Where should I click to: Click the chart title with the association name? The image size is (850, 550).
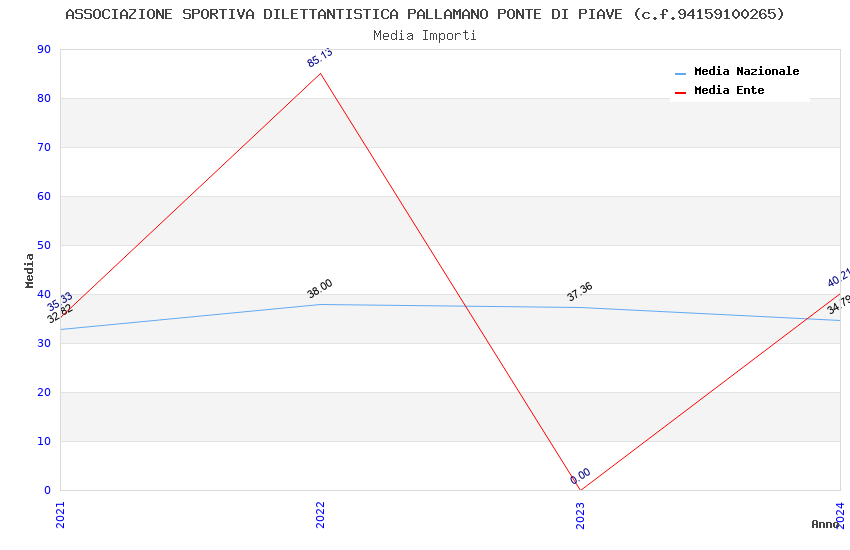425,14
